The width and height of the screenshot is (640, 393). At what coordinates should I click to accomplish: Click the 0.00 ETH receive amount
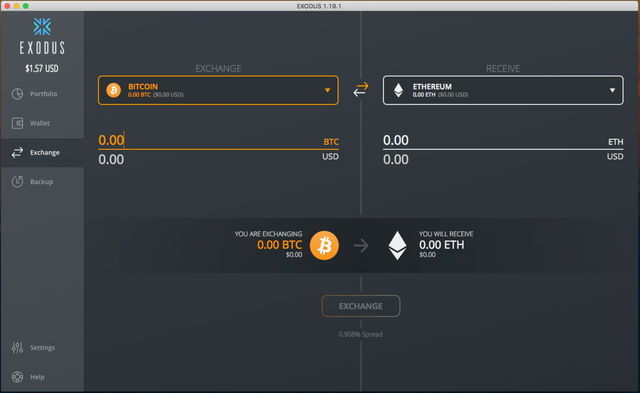point(442,245)
